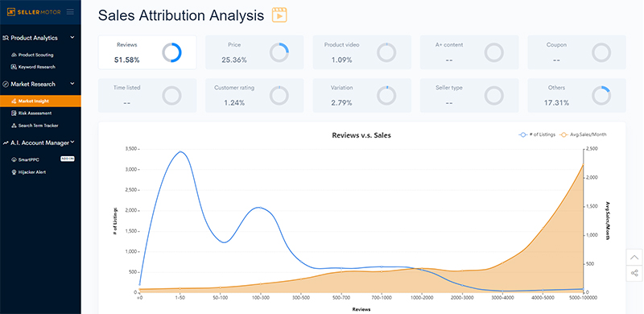Collapse the A.I. Account Manager section

tap(72, 143)
